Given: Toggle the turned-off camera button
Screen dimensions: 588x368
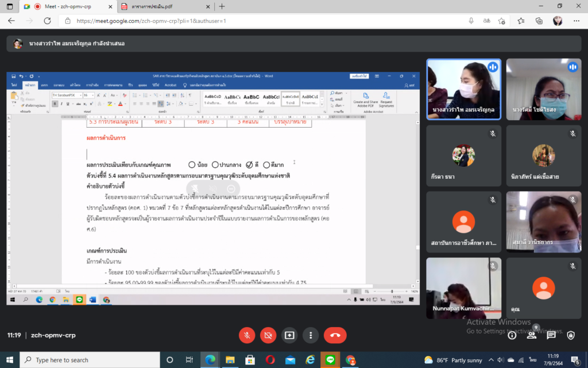Looking at the screenshot, I should point(268,335).
